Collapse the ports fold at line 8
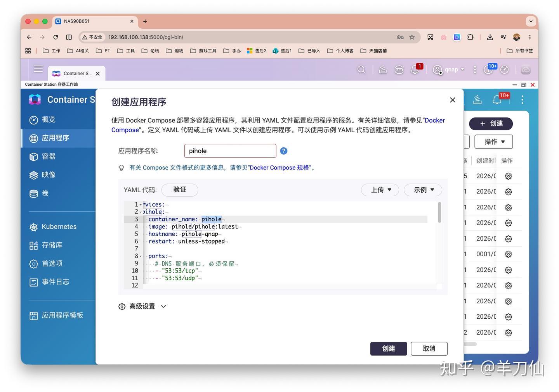 [x=141, y=256]
